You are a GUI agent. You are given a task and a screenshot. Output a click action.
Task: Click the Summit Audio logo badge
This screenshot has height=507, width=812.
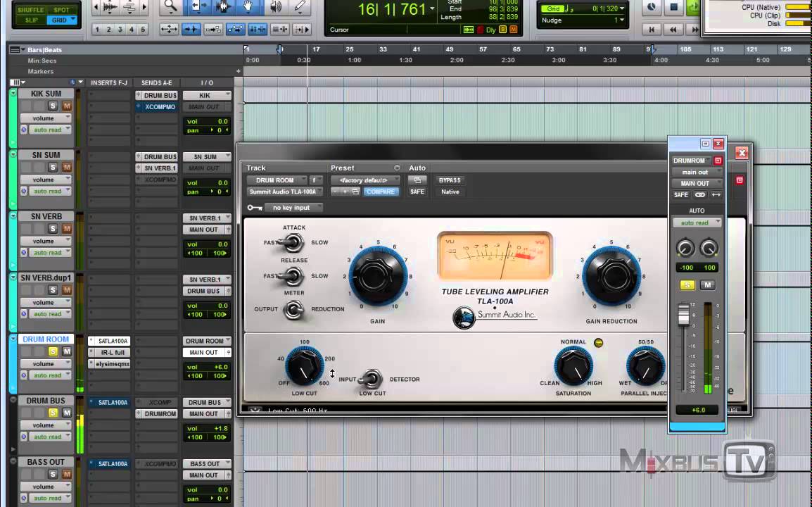coord(464,318)
